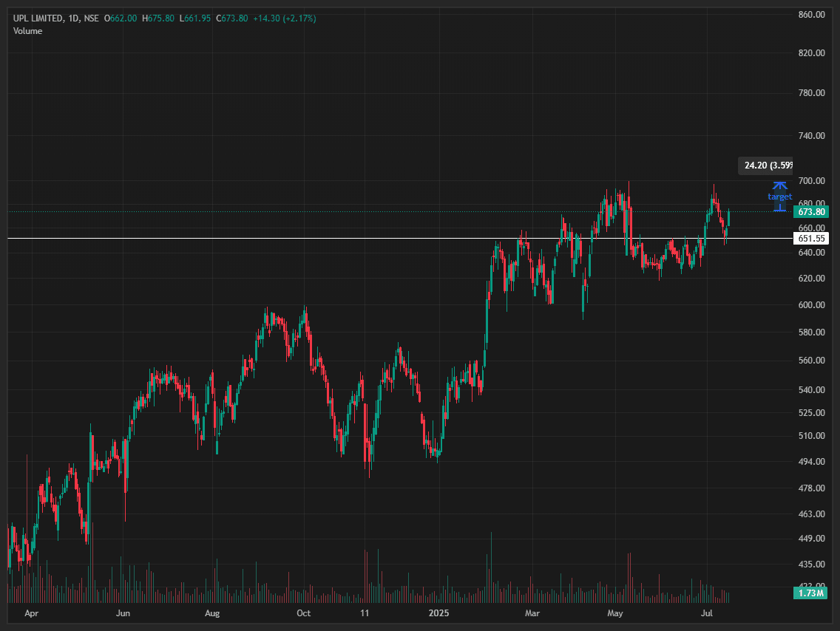Click the change value +14.30 (+2.17%)
The image size is (840, 631).
coord(285,18)
